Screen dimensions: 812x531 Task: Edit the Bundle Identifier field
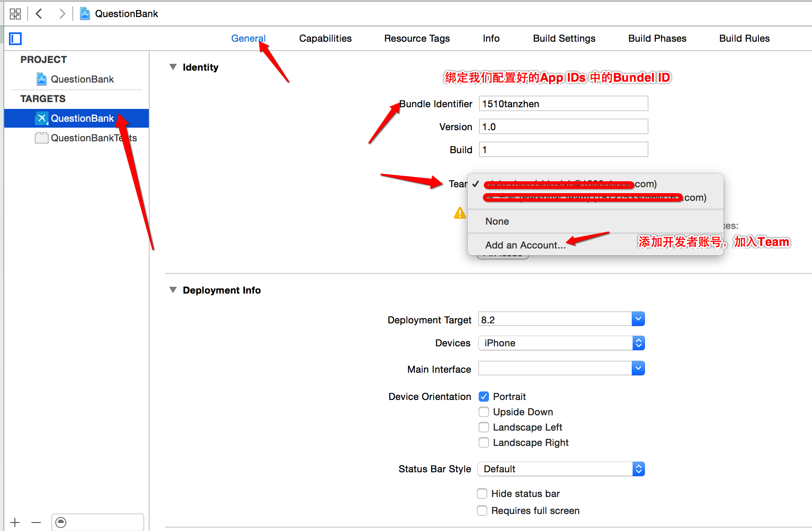[563, 104]
